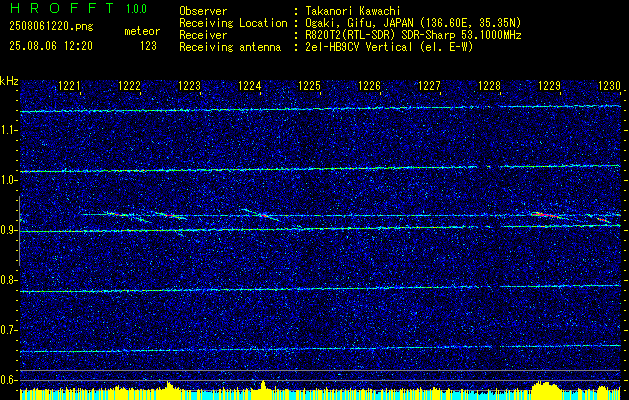This screenshot has height=400, width=629.
Task: Select the filename 2508061220.png
Action: 51,27
